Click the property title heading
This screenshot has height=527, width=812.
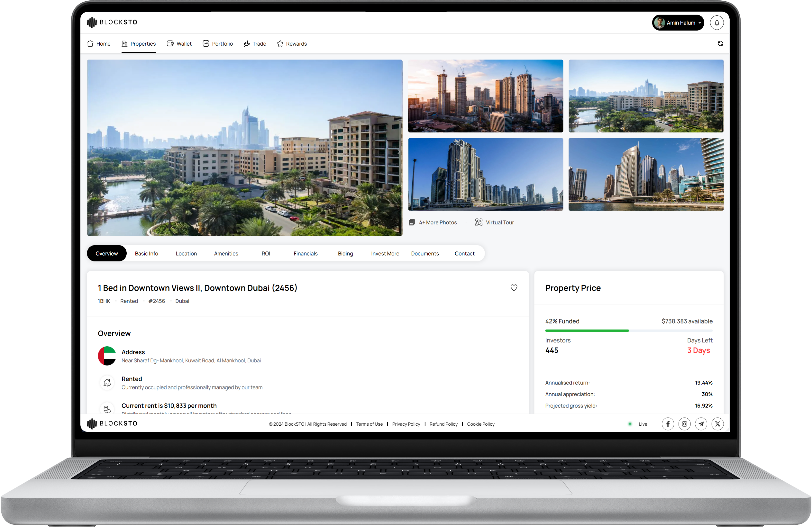197,288
